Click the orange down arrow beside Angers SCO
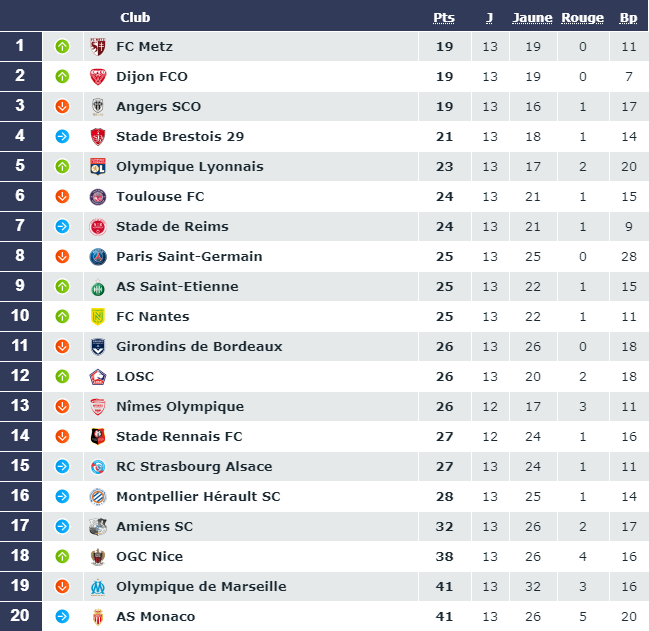The image size is (649, 631). point(62,107)
